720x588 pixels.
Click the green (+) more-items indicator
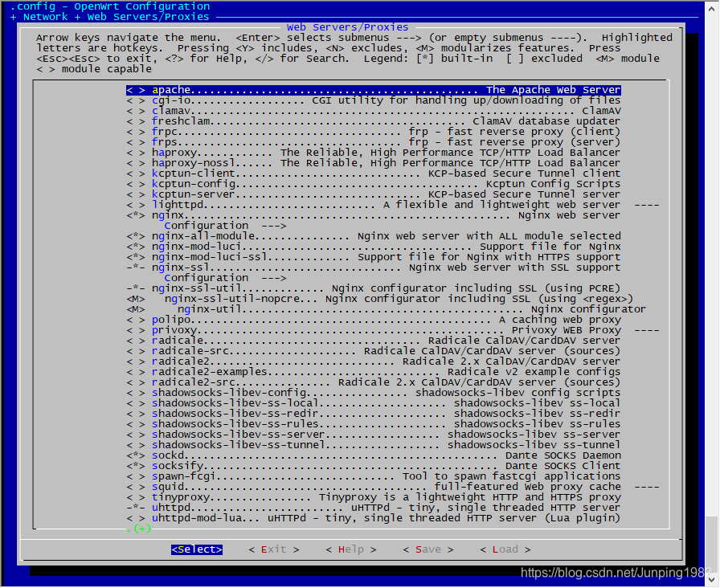[142, 529]
